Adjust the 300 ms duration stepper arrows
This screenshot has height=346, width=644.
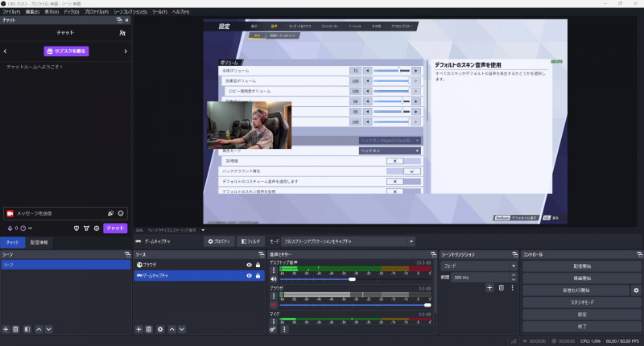[514, 278]
